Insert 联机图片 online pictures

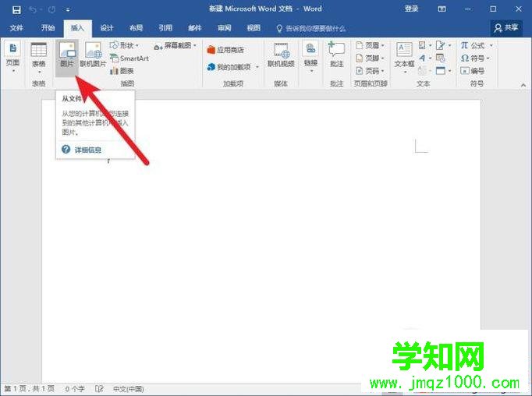[93, 55]
